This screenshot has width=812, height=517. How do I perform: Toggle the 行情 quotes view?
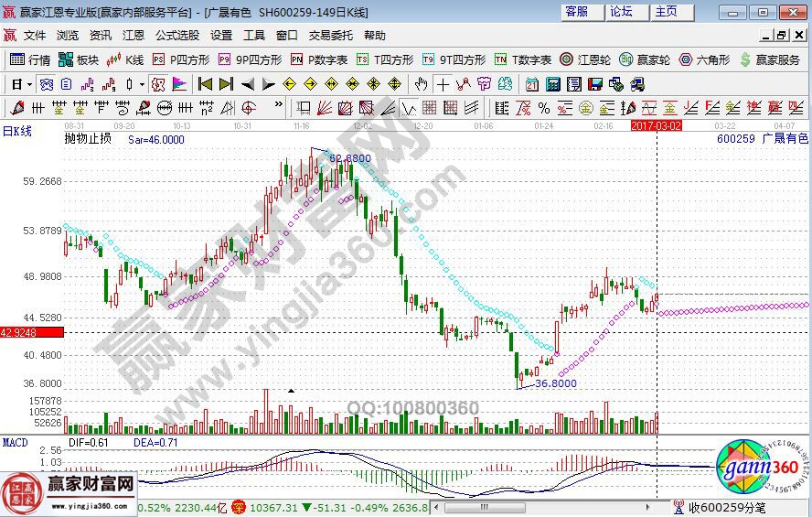pyautogui.click(x=29, y=59)
